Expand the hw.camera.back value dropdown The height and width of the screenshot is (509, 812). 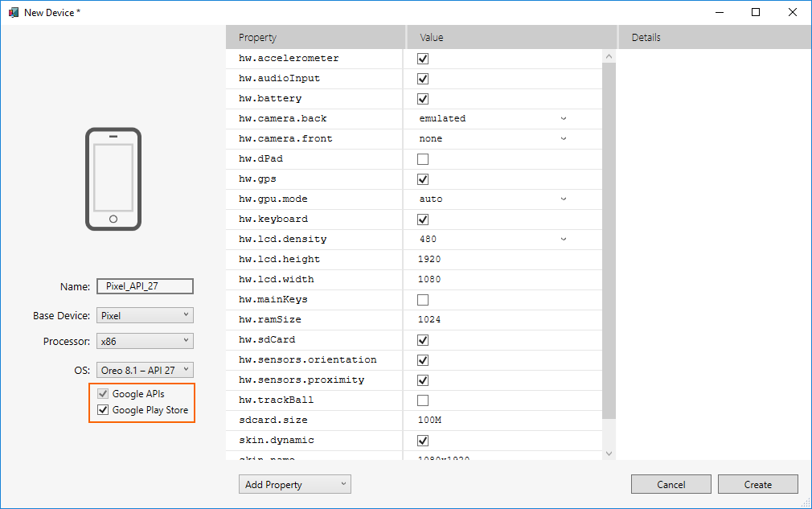point(492,119)
